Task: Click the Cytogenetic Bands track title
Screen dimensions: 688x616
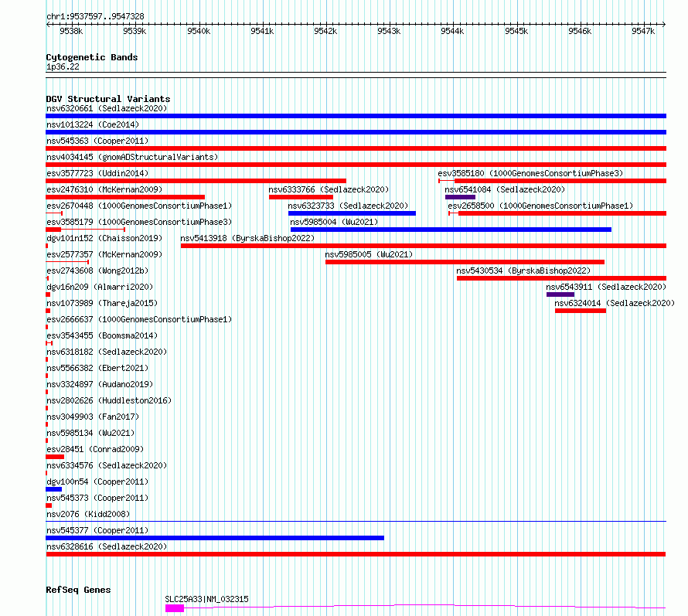Action: pos(92,57)
